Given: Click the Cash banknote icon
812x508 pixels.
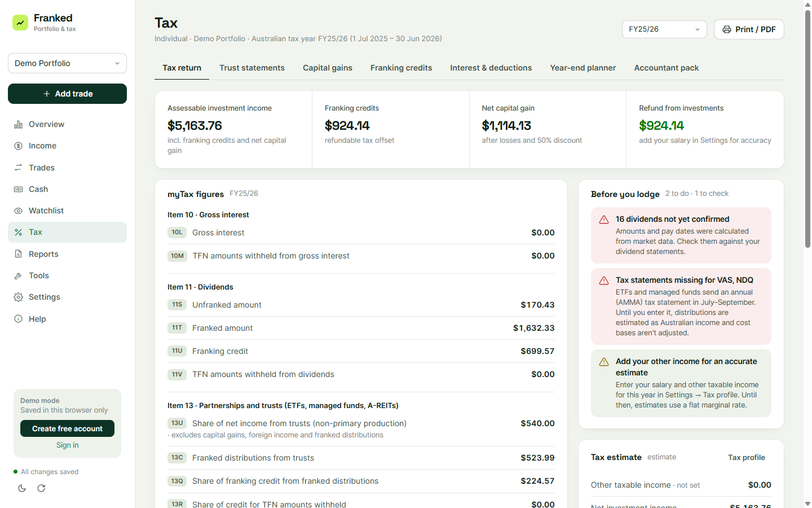Looking at the screenshot, I should point(19,190).
